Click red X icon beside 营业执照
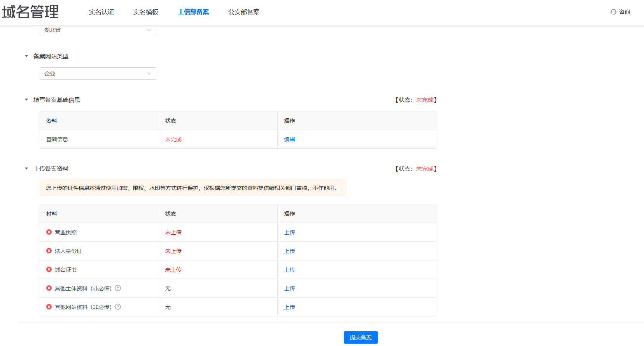Screen dimensions: 644x346 click(x=49, y=232)
